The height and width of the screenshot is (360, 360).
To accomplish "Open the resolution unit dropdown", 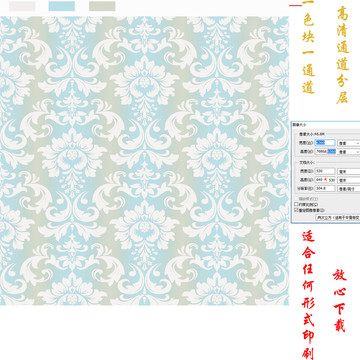I will 349,189.
